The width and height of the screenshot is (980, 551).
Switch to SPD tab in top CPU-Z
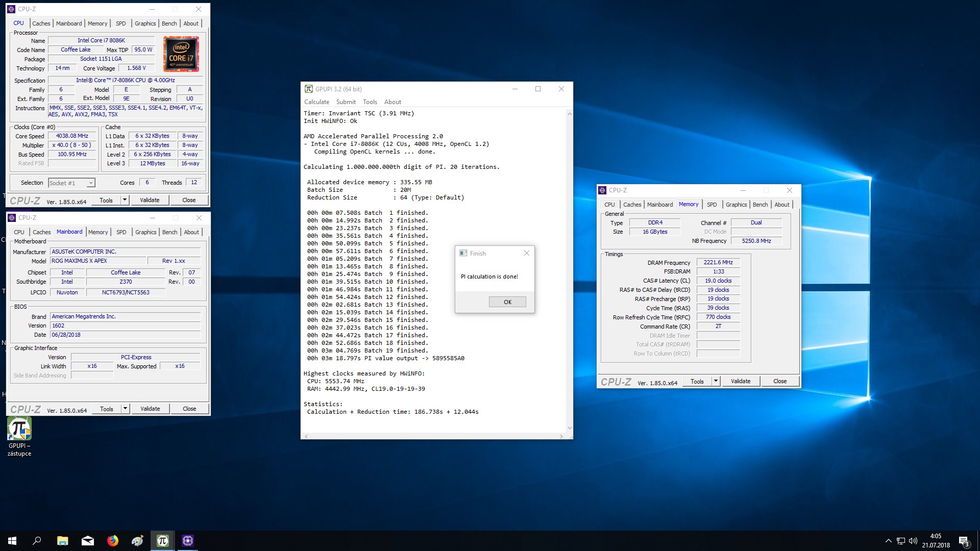coord(120,23)
